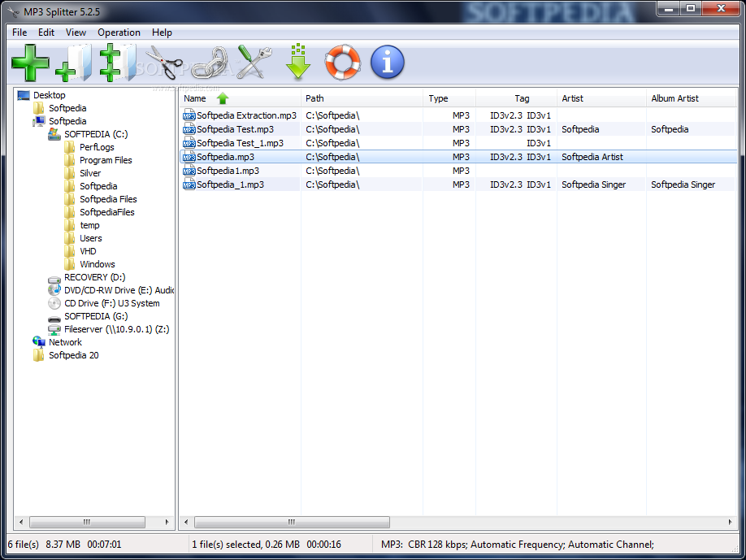Click the Network globe icon in tree
This screenshot has width=746, height=560.
39,341
